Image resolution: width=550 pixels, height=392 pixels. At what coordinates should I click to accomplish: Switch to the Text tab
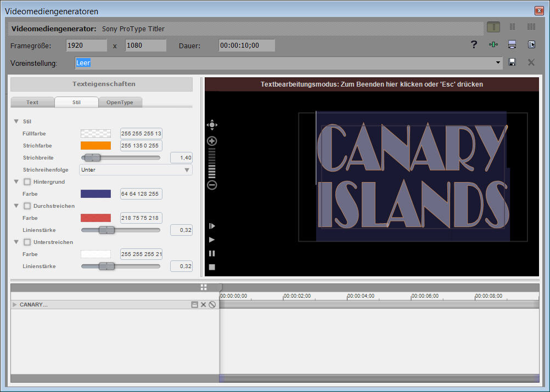click(32, 102)
